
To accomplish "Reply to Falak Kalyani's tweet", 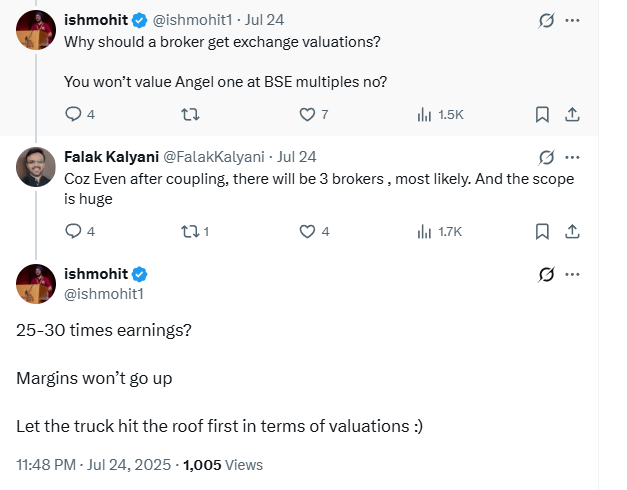I will 73,231.
